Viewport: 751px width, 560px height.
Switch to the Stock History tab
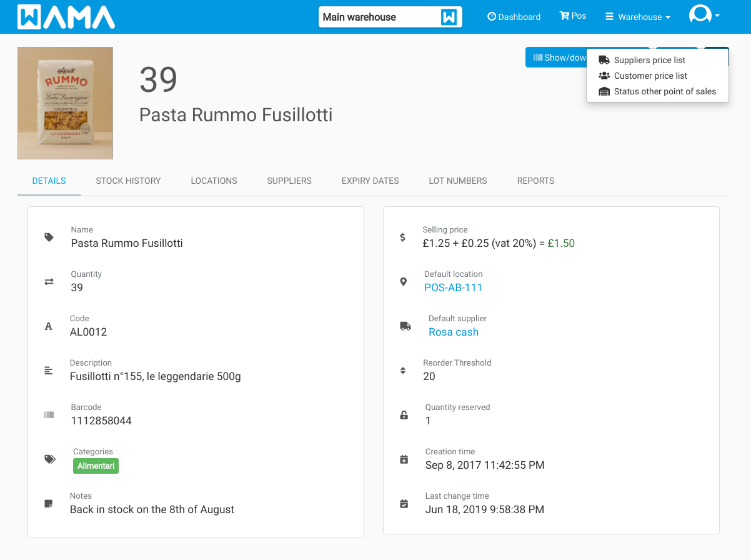(x=128, y=181)
